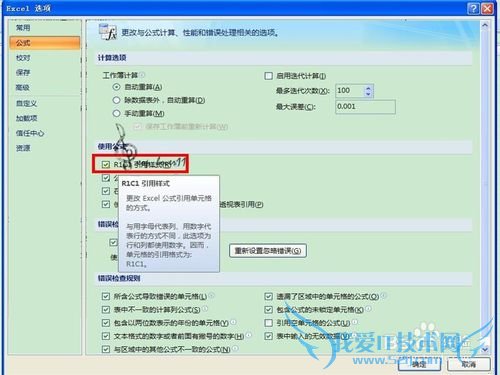Select the 公式 category in the sidebar
This screenshot has height=375, width=500.
coord(45,43)
